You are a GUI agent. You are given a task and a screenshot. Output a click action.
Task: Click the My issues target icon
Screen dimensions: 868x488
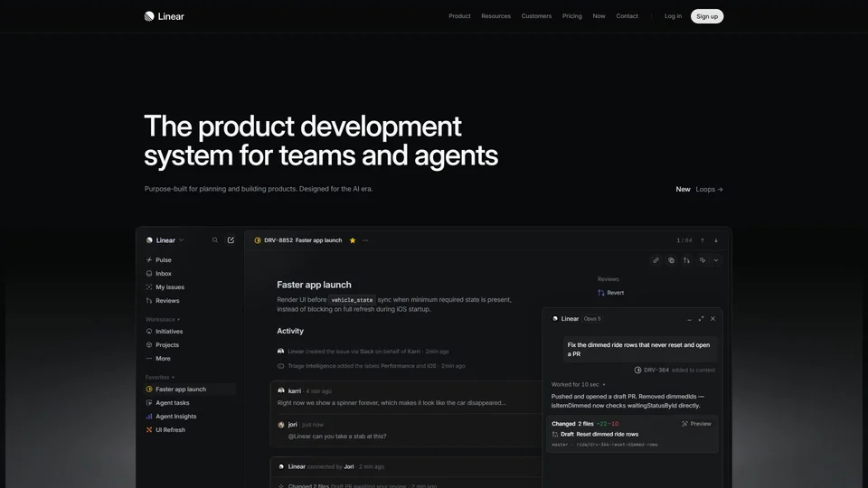pyautogui.click(x=149, y=287)
